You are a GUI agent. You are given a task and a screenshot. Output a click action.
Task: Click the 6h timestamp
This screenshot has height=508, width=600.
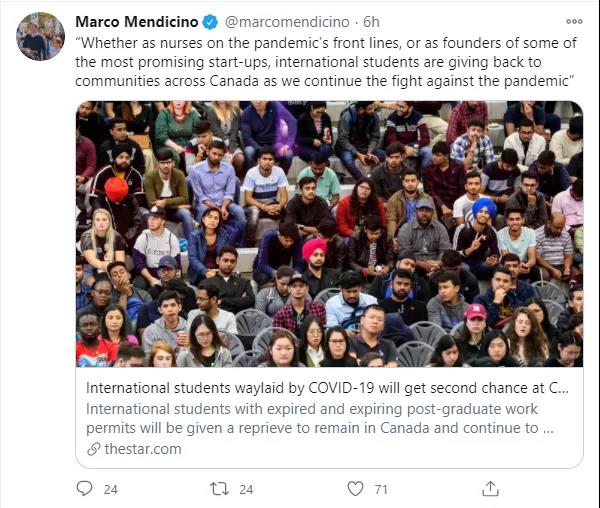[371, 22]
